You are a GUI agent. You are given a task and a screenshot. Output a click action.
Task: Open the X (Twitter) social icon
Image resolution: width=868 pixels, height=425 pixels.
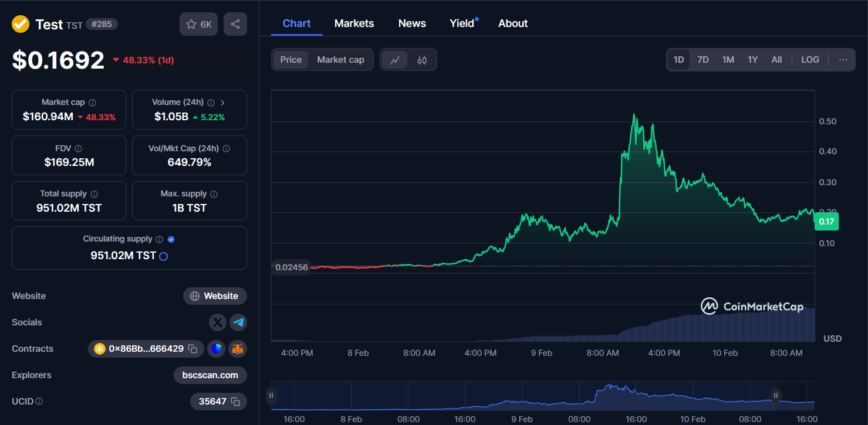pyautogui.click(x=218, y=322)
